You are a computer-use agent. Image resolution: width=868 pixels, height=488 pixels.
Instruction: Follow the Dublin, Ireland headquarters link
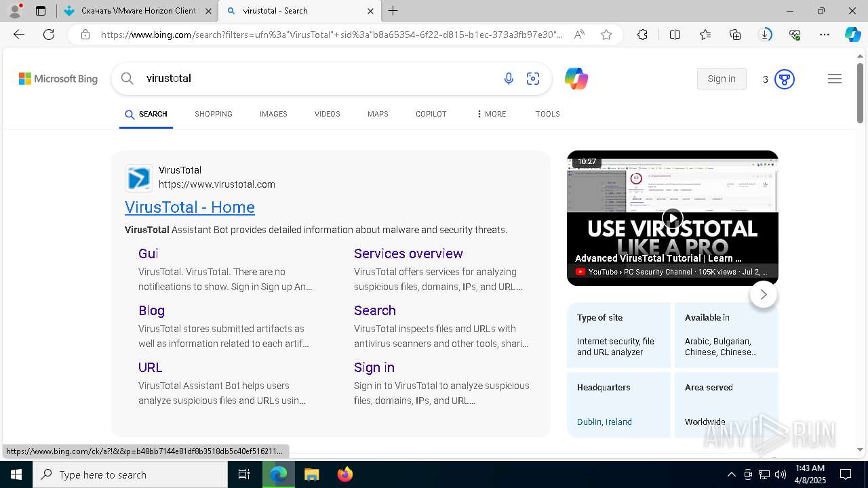click(604, 422)
